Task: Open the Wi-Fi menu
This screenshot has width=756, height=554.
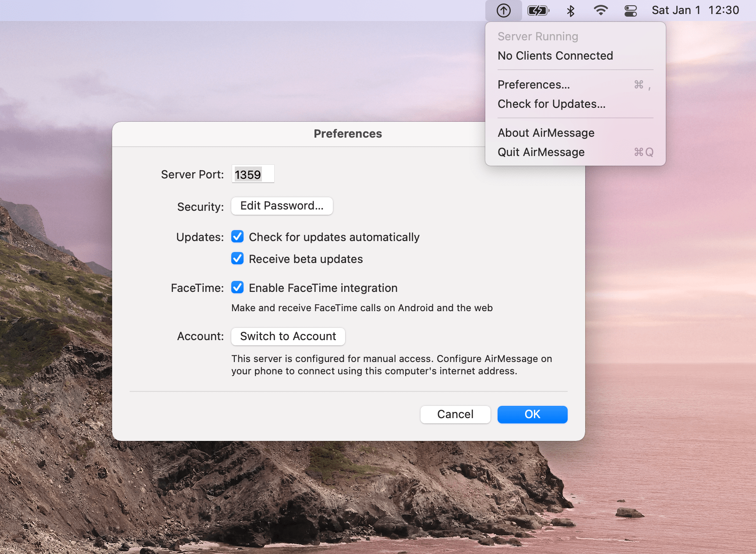Action: coord(601,11)
